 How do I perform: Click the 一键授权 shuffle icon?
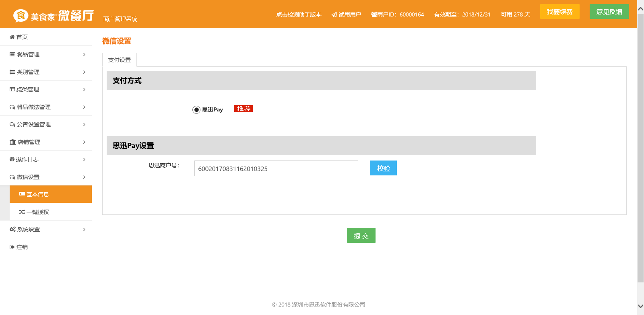[22, 212]
